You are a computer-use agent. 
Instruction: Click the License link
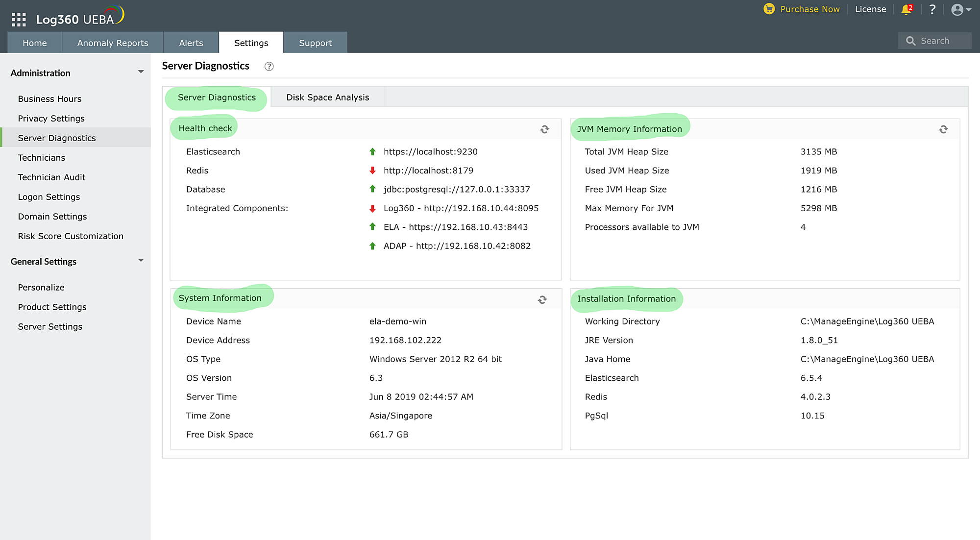(x=870, y=9)
